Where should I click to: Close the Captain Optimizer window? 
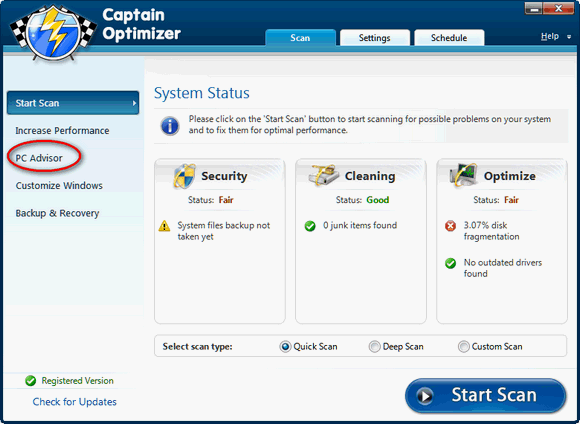(x=558, y=8)
